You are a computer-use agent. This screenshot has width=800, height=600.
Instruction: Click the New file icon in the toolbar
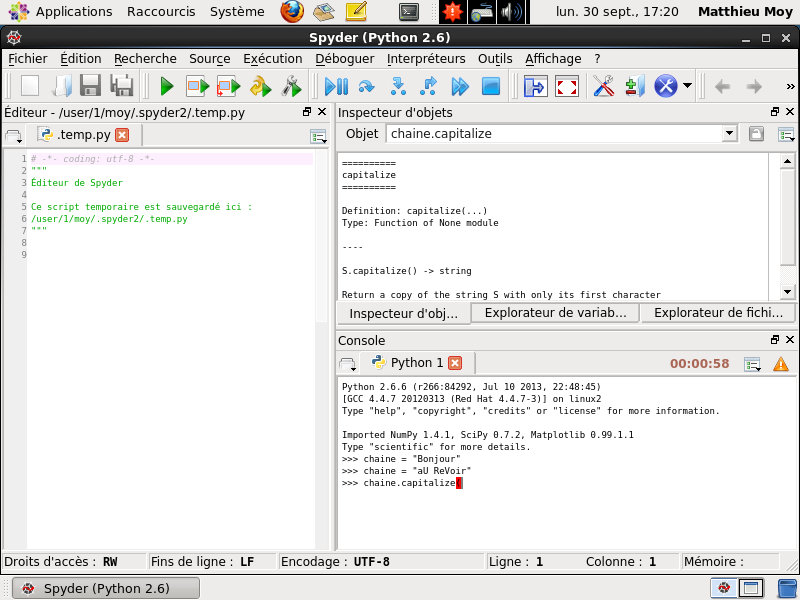(x=30, y=86)
